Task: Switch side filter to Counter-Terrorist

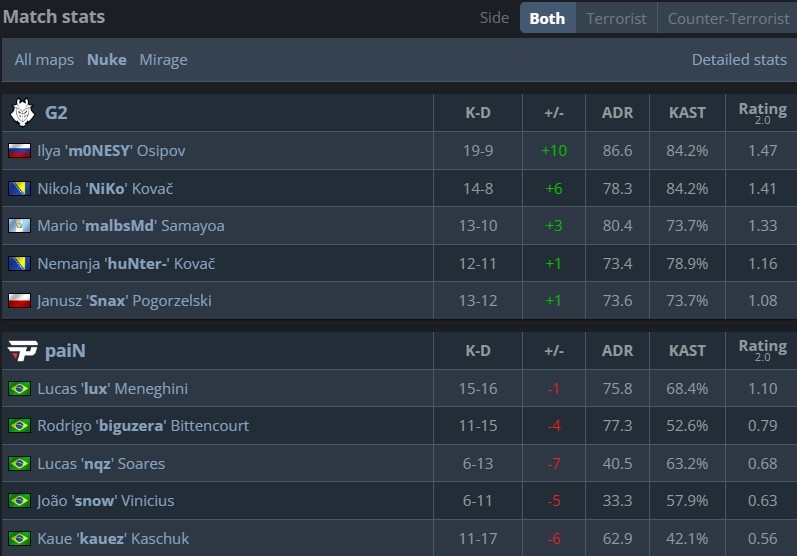Action: 727,18
